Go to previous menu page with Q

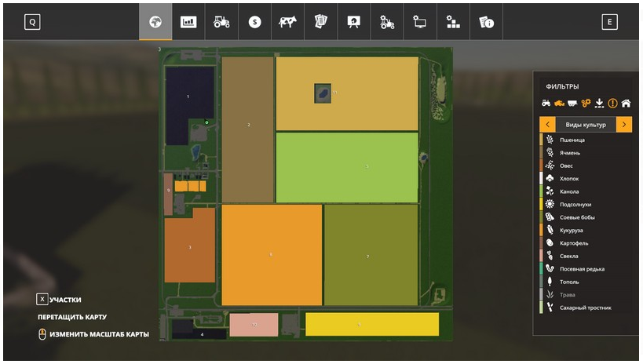pyautogui.click(x=32, y=22)
